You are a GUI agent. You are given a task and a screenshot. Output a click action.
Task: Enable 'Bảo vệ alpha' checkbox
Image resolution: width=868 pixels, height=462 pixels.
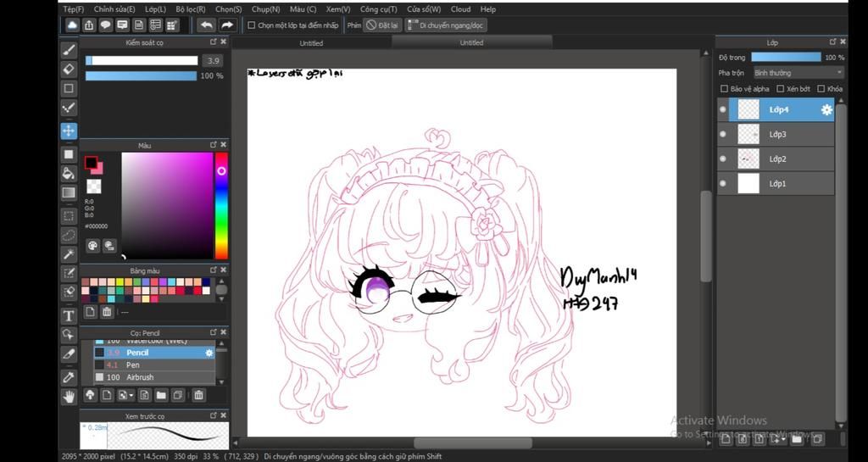click(724, 88)
